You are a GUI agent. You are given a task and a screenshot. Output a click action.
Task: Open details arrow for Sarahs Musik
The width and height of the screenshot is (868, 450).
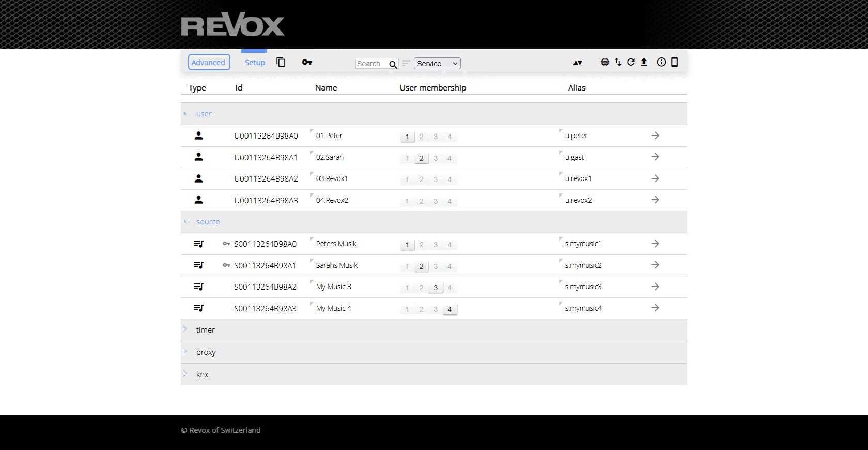[655, 265]
